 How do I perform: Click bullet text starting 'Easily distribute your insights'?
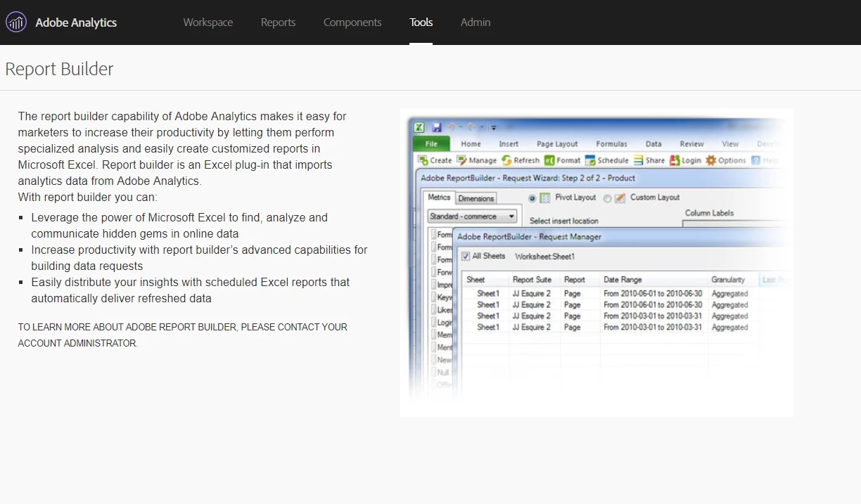click(190, 290)
